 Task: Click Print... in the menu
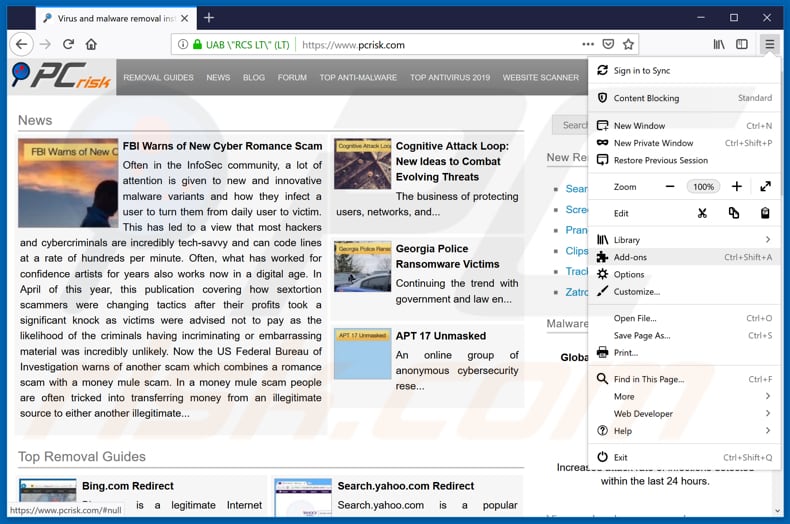tap(684, 353)
